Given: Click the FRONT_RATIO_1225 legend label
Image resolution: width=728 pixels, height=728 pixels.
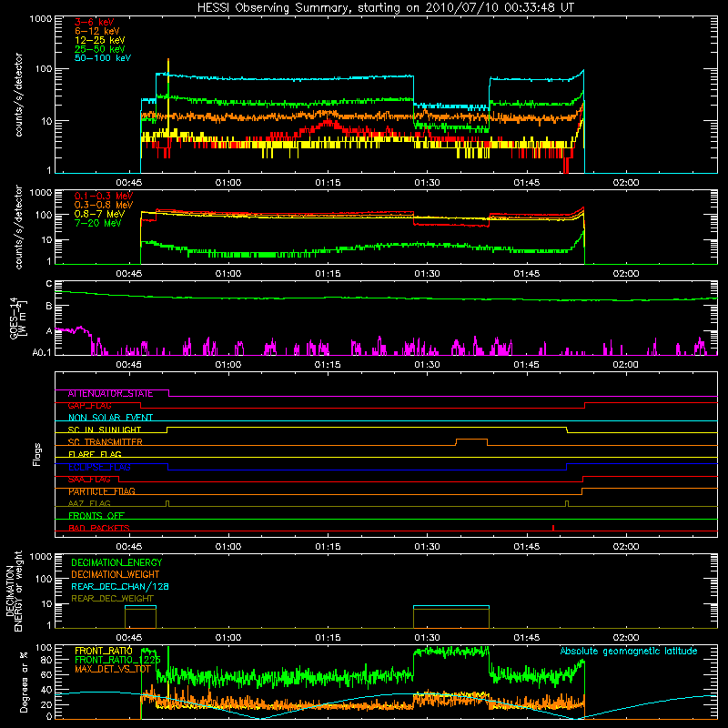Looking at the screenshot, I should pos(117,660).
